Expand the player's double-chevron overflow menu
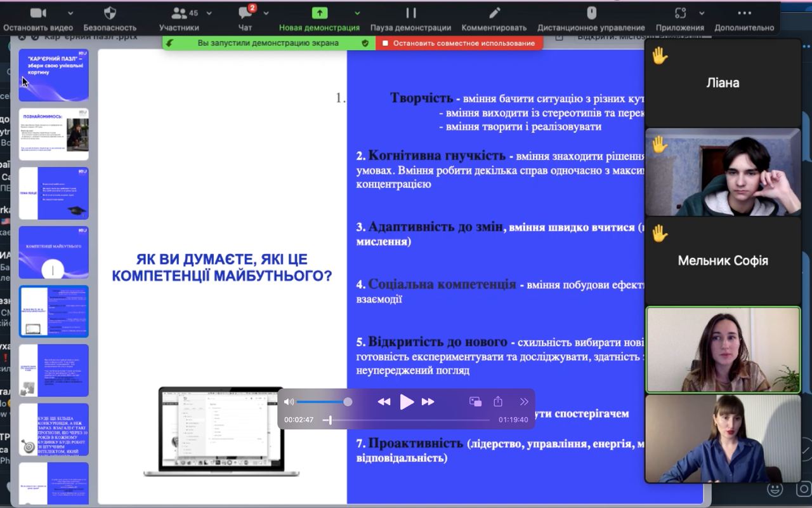 pos(524,401)
